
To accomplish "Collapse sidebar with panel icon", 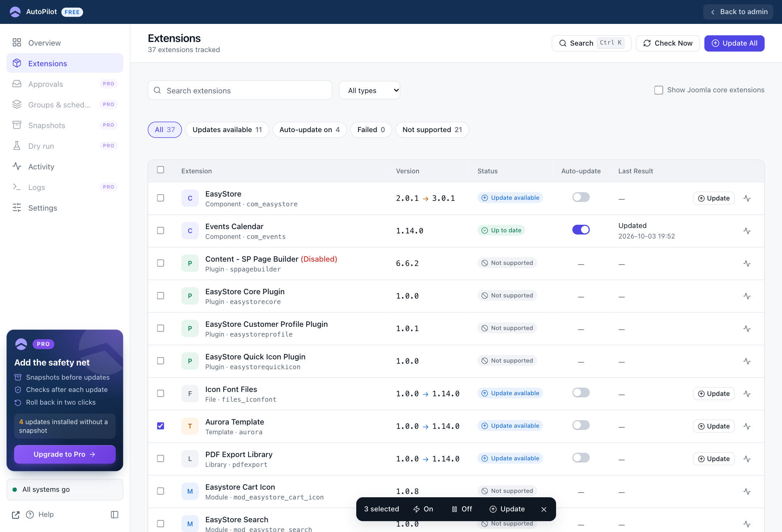I will pos(114,515).
